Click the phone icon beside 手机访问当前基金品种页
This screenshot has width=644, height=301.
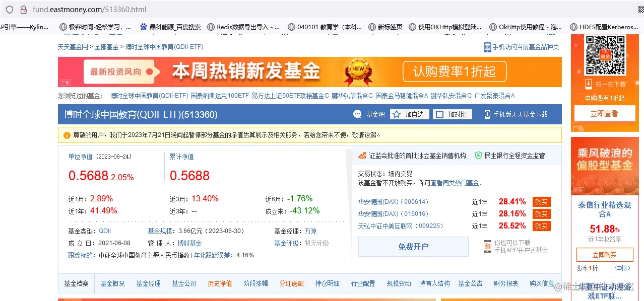pyautogui.click(x=487, y=47)
